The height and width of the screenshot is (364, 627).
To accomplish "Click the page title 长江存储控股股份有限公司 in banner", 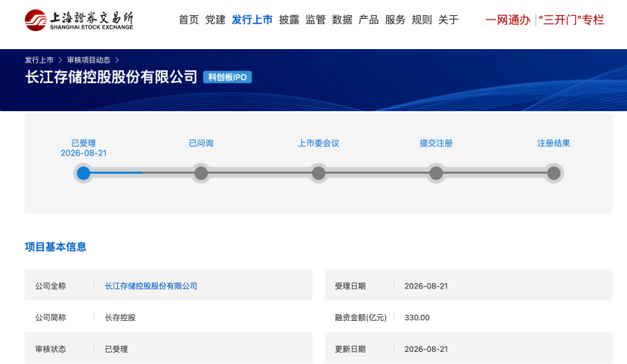I will [x=111, y=77].
